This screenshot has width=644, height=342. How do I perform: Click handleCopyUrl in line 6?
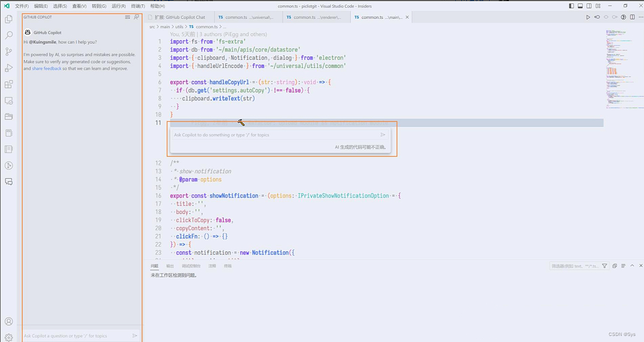click(229, 82)
